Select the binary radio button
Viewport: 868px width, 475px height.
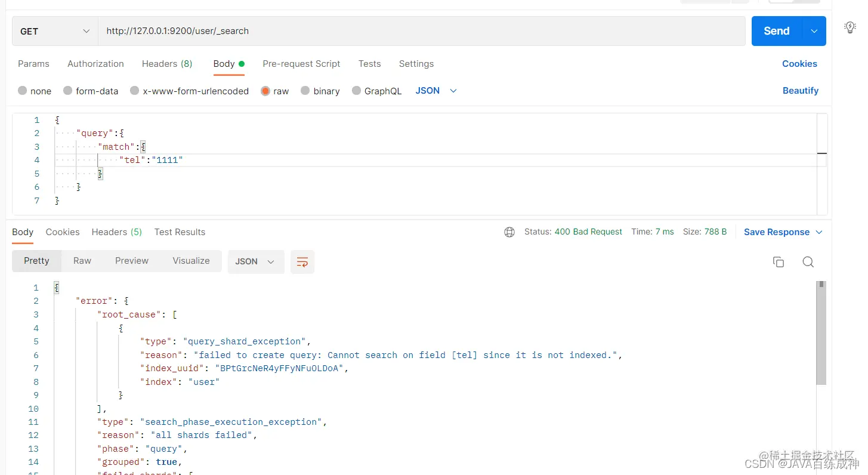tap(305, 91)
